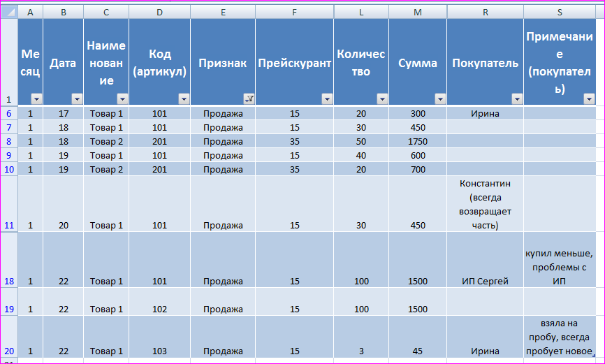The height and width of the screenshot is (364, 605).
Task: Select column R header
Action: [x=486, y=13]
